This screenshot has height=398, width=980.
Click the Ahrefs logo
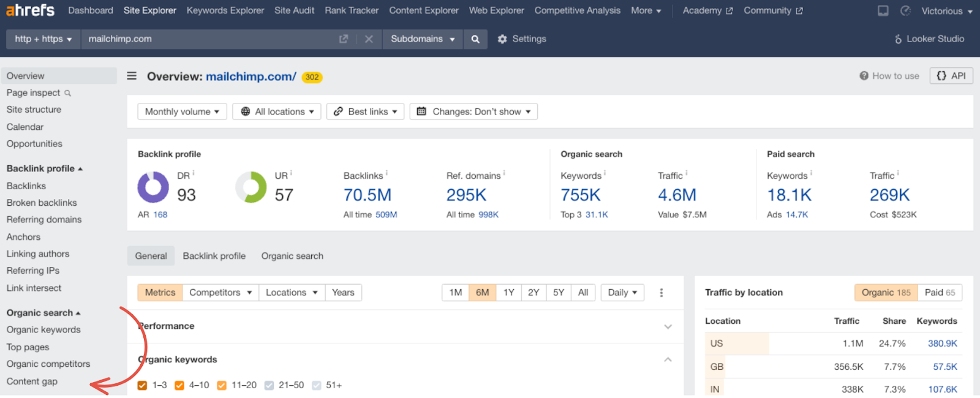[x=30, y=10]
